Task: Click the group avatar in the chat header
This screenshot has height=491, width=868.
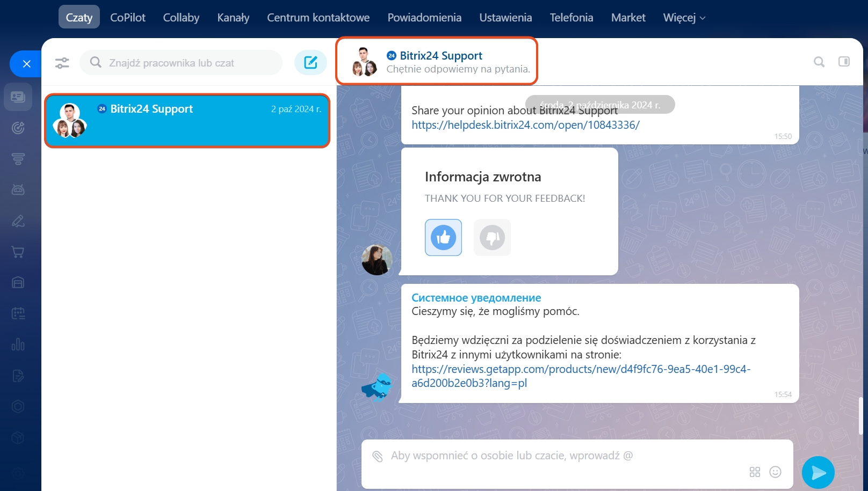Action: (x=364, y=62)
